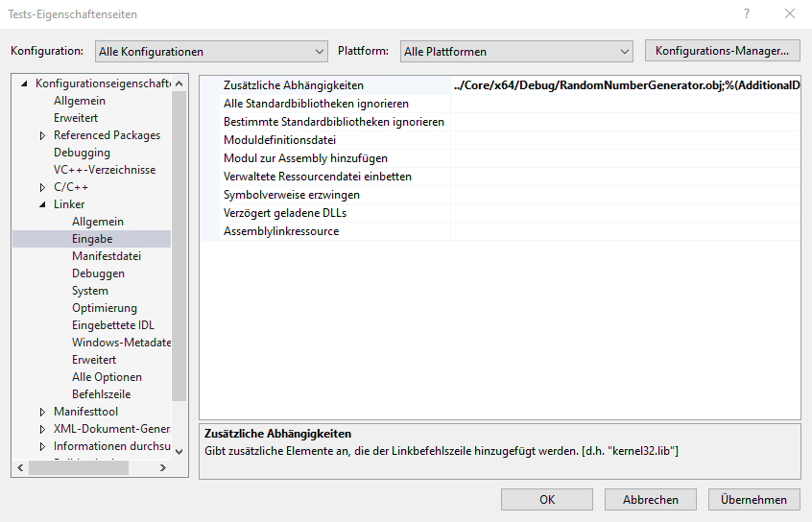Screen dimensions: 812x522
Task: Collapse the Konfigurationseigenschaften tree node
Action: pyautogui.click(x=24, y=83)
